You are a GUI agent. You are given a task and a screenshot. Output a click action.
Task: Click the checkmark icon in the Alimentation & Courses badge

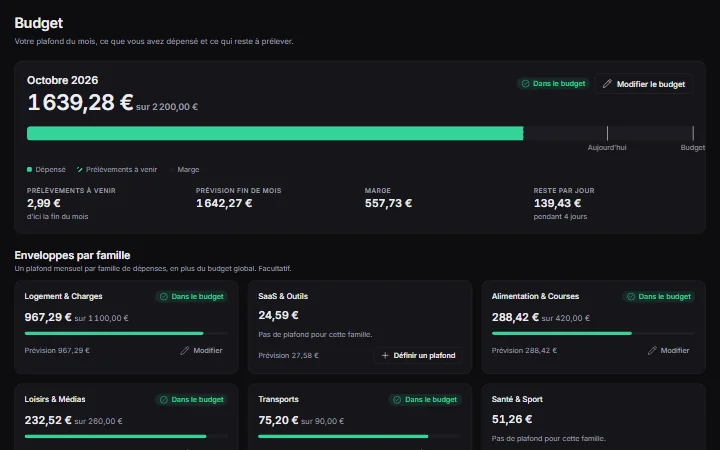631,297
